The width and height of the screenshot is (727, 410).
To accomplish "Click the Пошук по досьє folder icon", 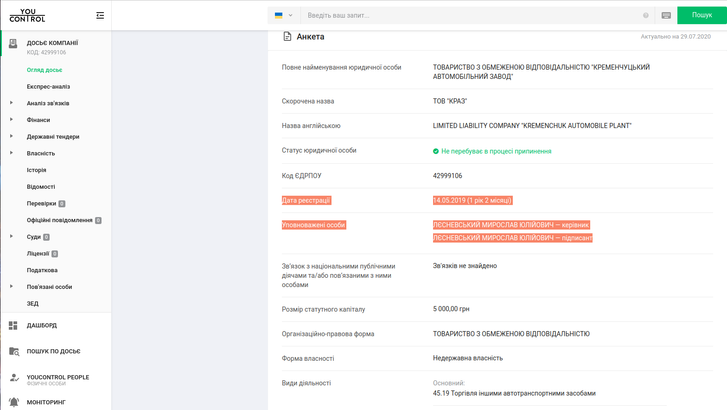I will [x=14, y=352].
